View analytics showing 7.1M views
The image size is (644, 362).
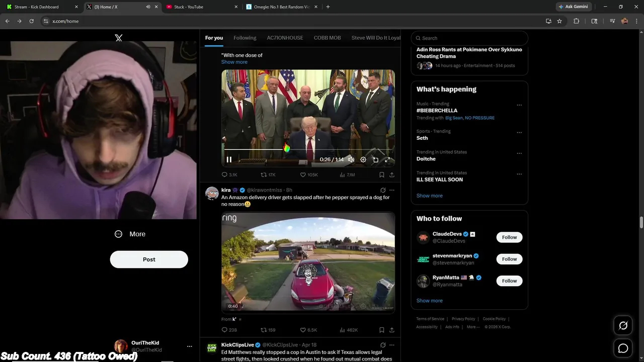pos(347,175)
